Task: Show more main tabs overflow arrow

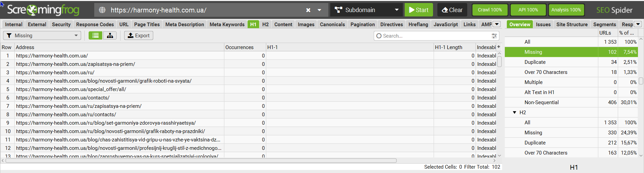Action: (497, 24)
